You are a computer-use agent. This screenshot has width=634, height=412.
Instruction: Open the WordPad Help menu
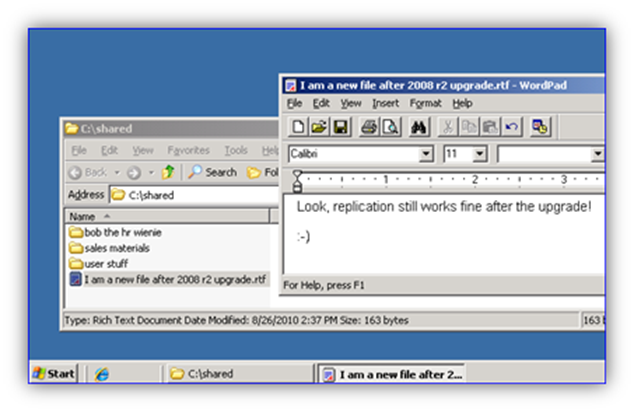(462, 104)
